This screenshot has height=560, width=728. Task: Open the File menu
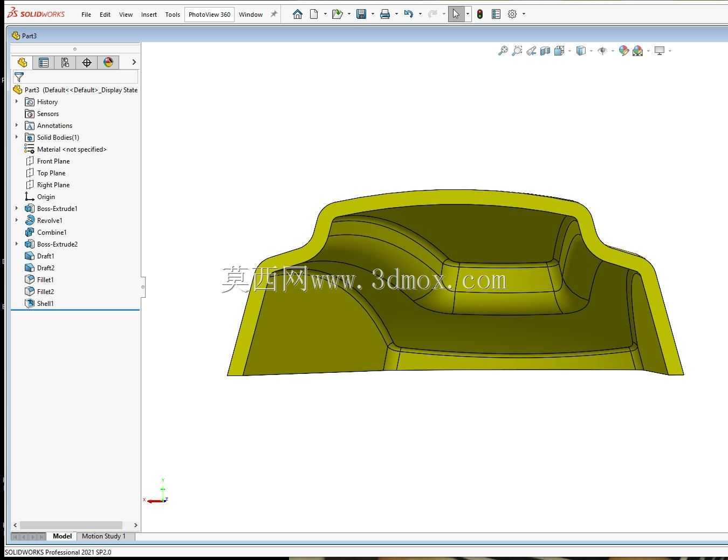coord(86,15)
